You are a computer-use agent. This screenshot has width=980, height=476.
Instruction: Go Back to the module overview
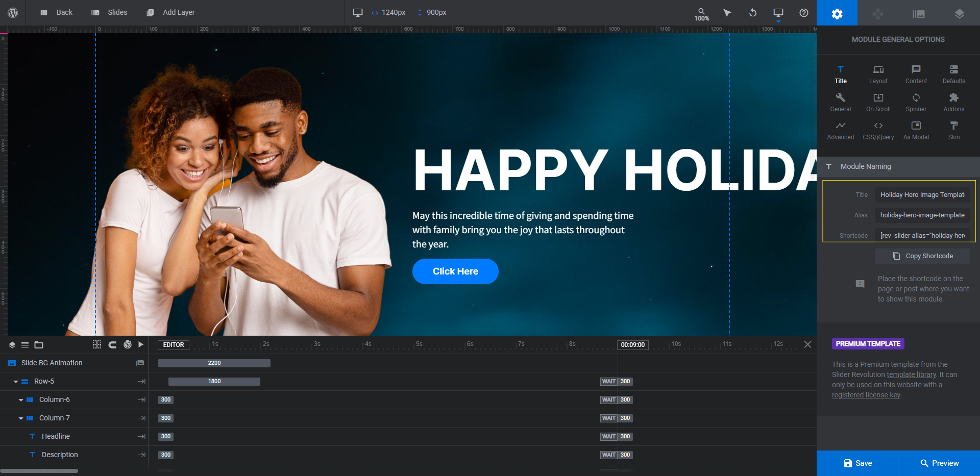[57, 13]
